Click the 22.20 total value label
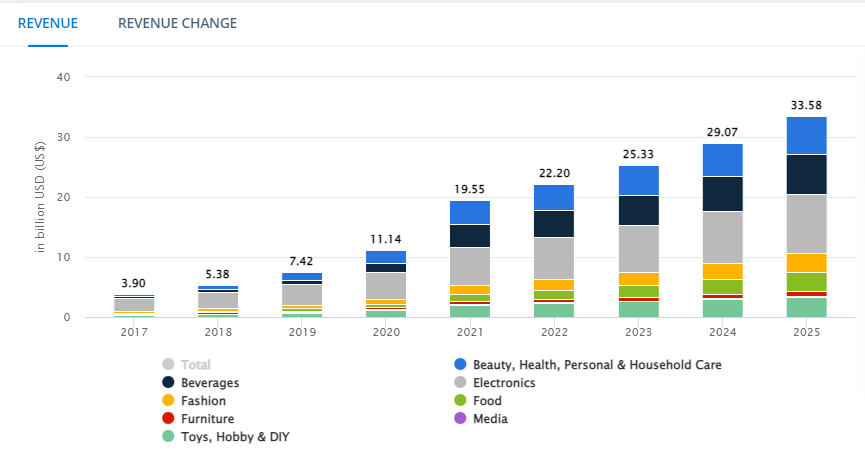This screenshot has width=865, height=451. click(x=554, y=173)
